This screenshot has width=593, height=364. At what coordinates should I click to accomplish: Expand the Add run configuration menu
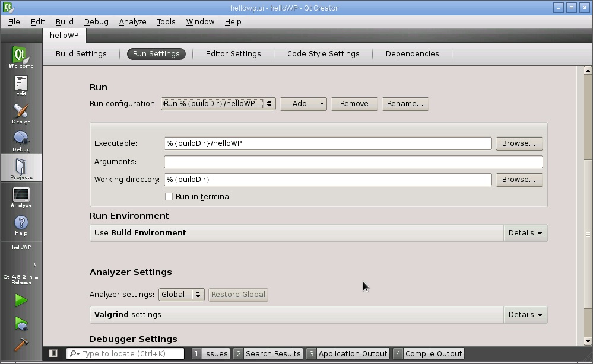point(303,104)
